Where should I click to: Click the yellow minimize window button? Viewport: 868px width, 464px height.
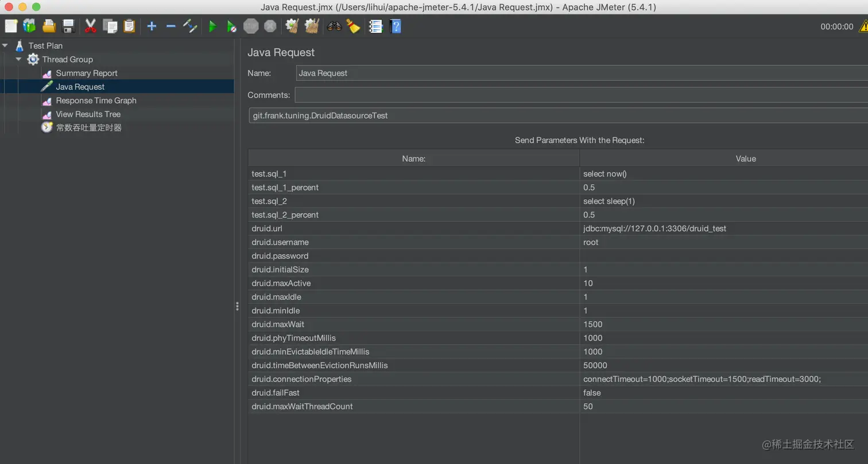coord(22,7)
